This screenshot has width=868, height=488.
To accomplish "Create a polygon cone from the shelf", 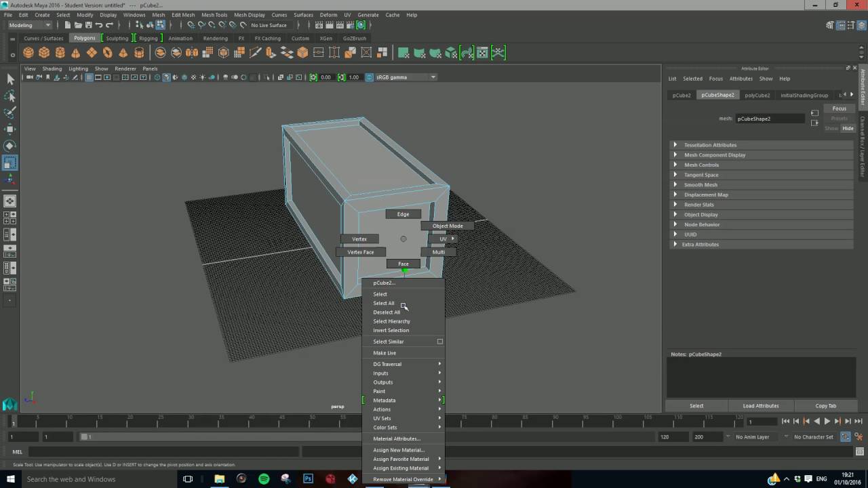I will pos(75,53).
